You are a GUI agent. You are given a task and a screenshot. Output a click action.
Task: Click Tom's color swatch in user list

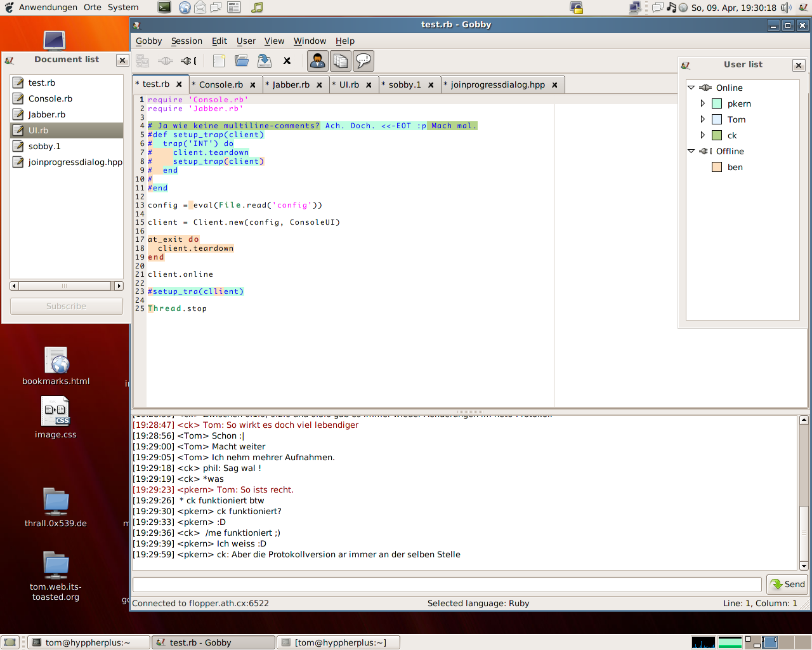pos(717,119)
